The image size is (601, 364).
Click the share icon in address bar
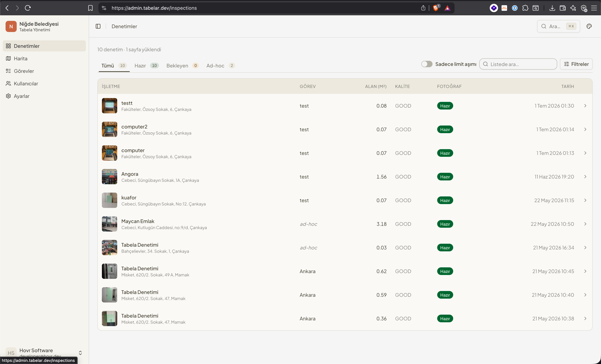pyautogui.click(x=423, y=8)
